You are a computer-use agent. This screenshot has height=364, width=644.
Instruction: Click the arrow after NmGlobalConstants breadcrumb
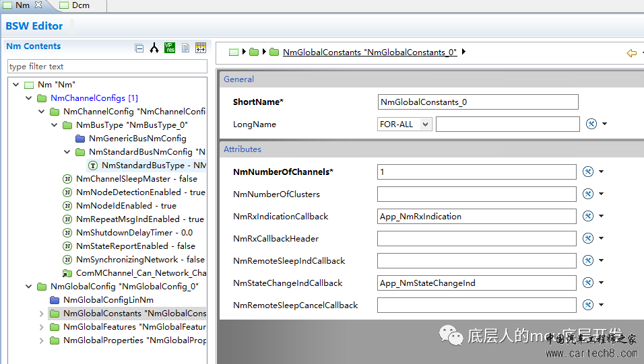point(463,52)
